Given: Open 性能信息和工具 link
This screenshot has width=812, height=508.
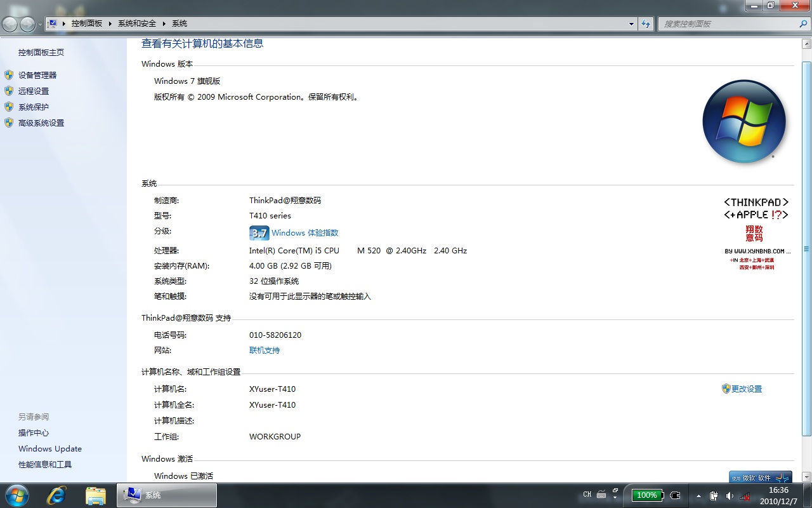Looking at the screenshot, I should pos(45,464).
